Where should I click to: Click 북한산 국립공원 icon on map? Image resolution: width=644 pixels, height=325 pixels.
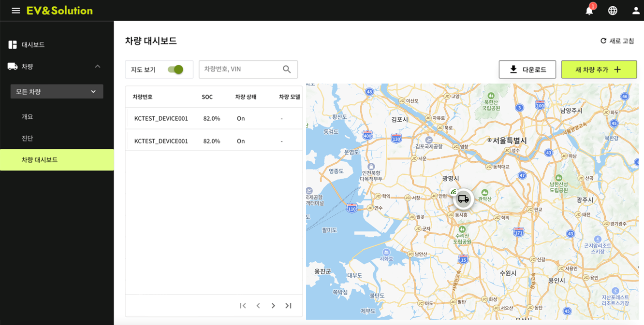coord(490,95)
